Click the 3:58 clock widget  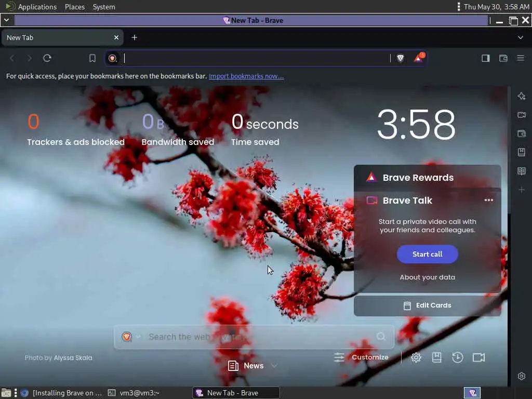pyautogui.click(x=416, y=124)
